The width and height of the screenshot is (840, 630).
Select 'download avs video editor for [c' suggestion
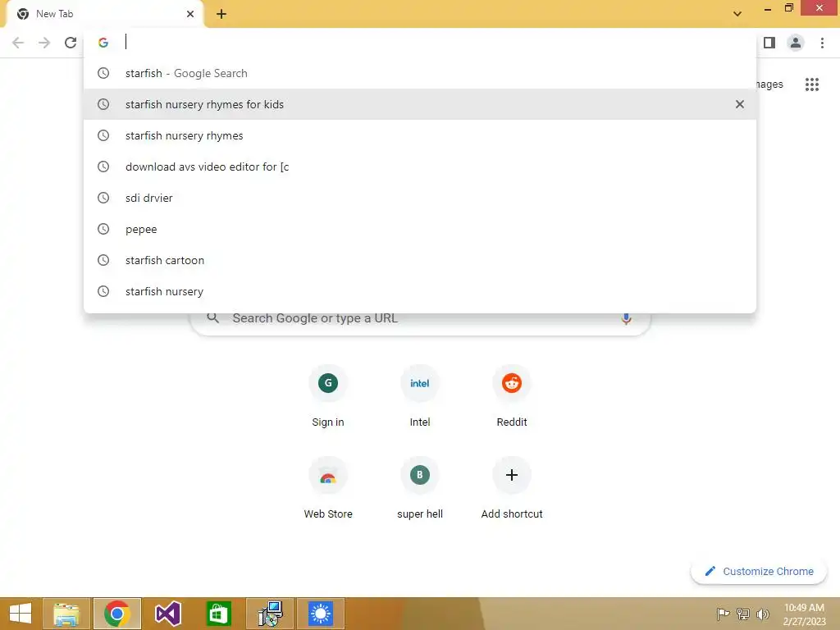click(x=420, y=167)
